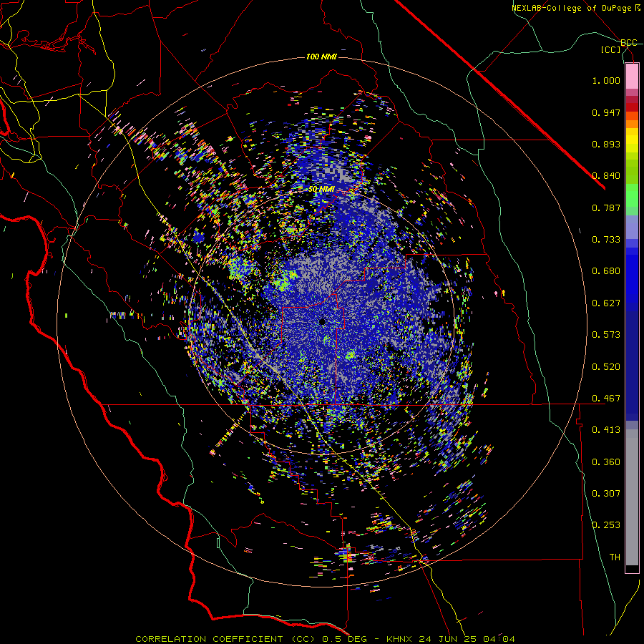Click the bottom caption 'CORRELATION COEFFICIENT (CC) 0.5 DEG - KHNX'
The image size is (644, 644).
[x=273, y=639]
